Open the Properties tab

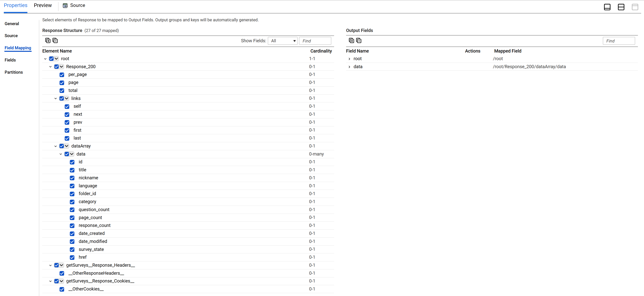(15, 5)
